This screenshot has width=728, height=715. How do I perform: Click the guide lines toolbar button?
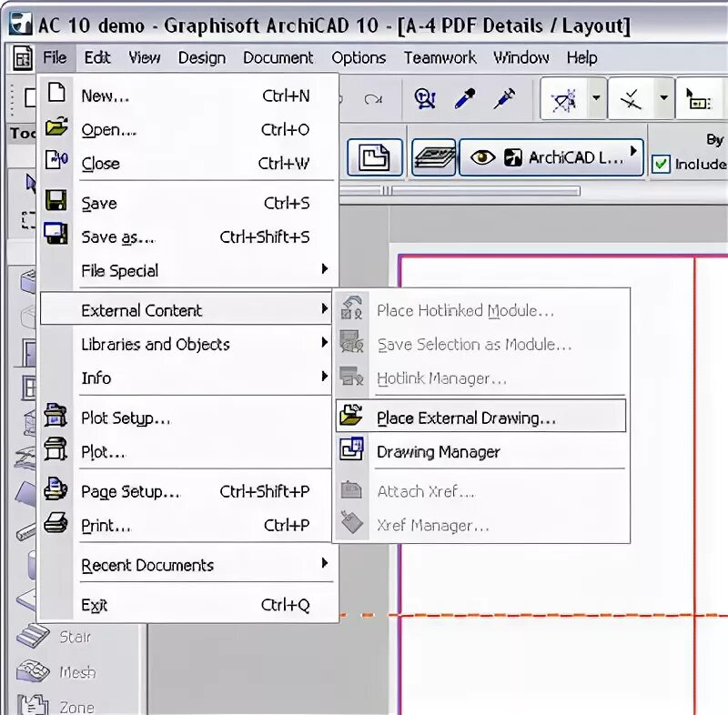(x=564, y=98)
